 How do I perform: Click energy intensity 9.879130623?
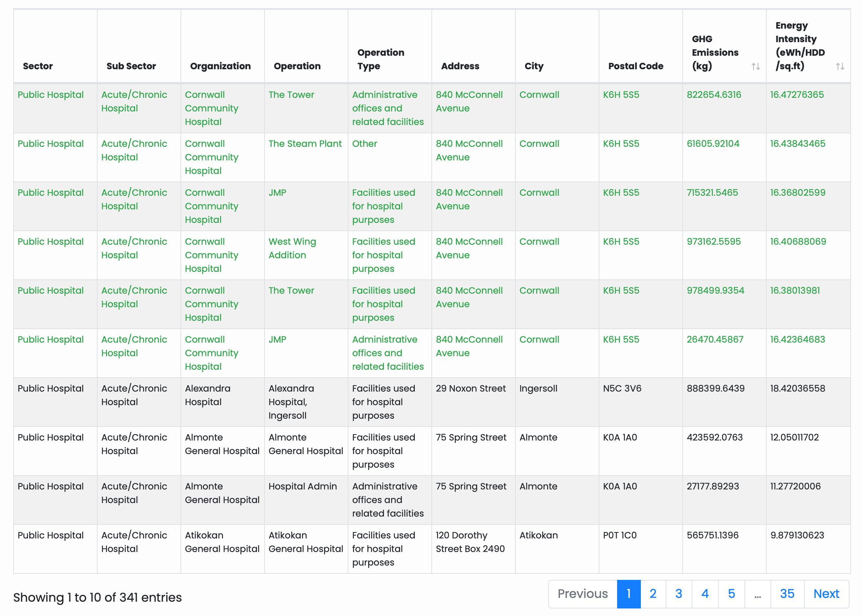(797, 535)
